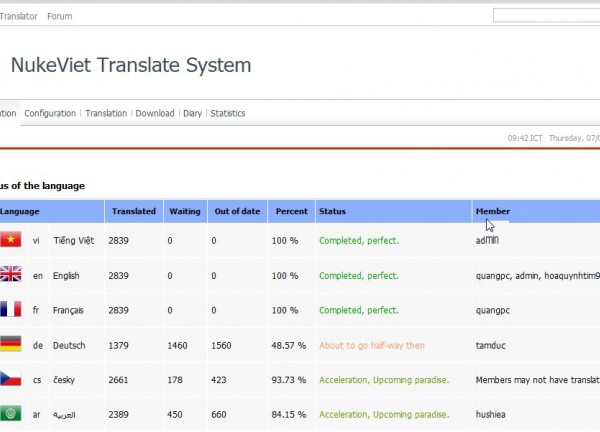The height and width of the screenshot is (432, 600).
Task: Click waiting value 1460 in Deutsch row
Action: pos(177,346)
